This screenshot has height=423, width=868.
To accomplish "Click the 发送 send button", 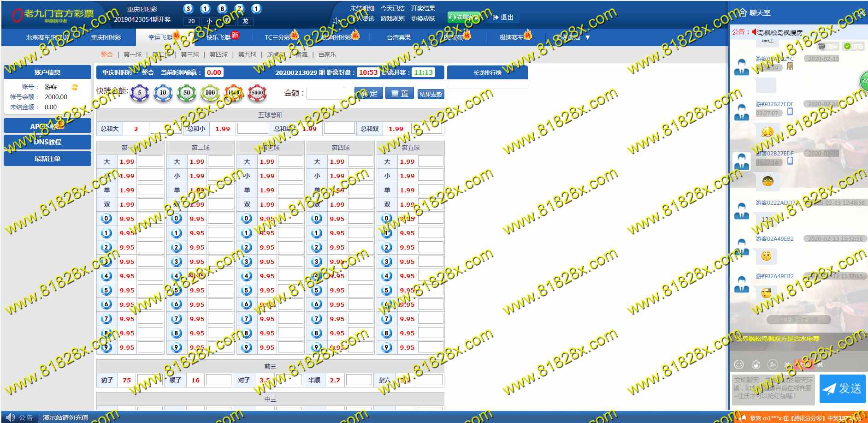I will 842,388.
